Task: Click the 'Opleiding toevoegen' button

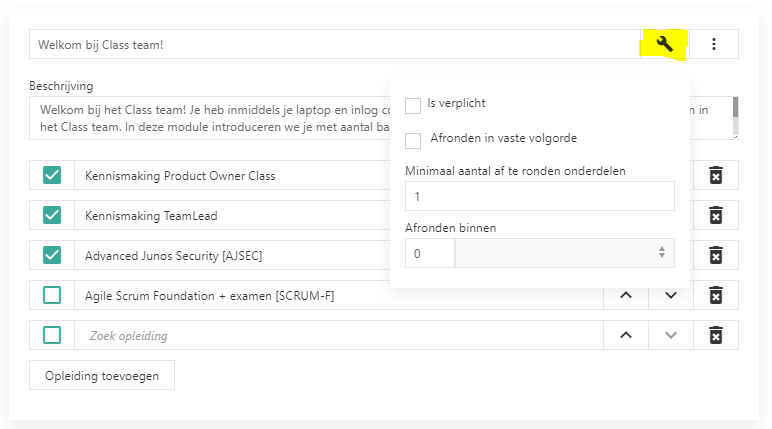Action: click(x=102, y=375)
